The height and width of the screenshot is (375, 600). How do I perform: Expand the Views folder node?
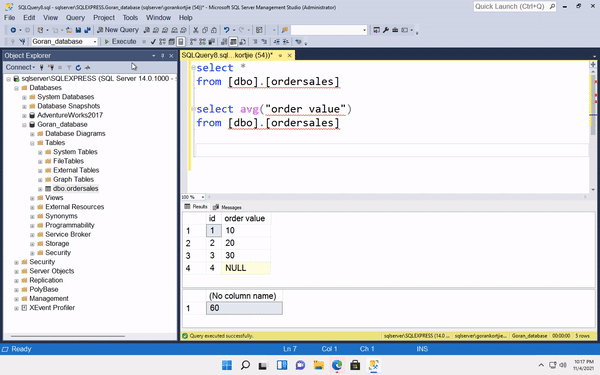(x=32, y=198)
